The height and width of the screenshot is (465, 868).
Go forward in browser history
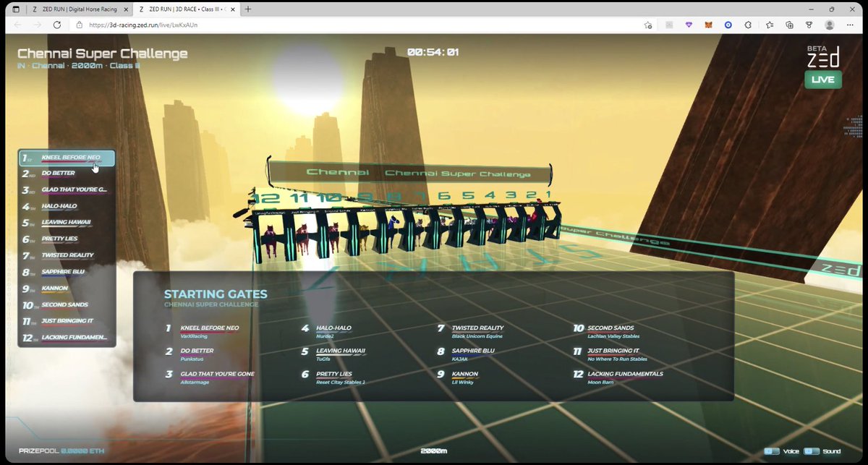click(x=37, y=25)
